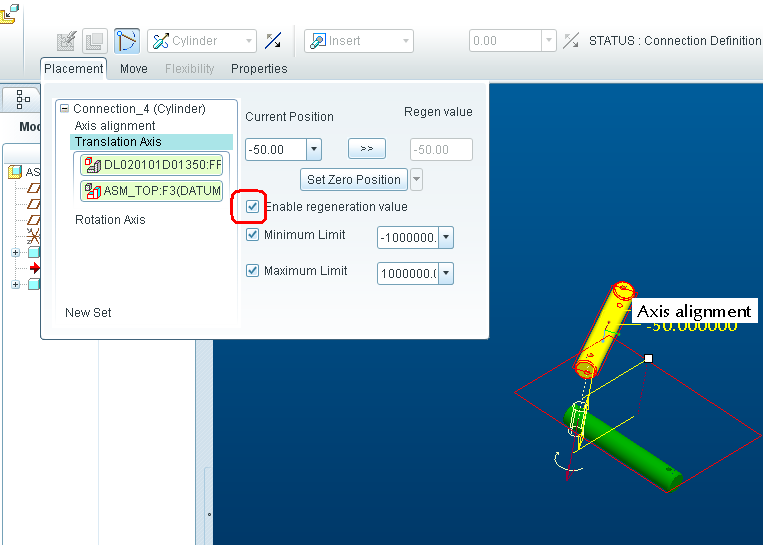Viewport: 764px width, 545px height.
Task: Open the Insert constraint type dropdown
Action: click(x=406, y=41)
